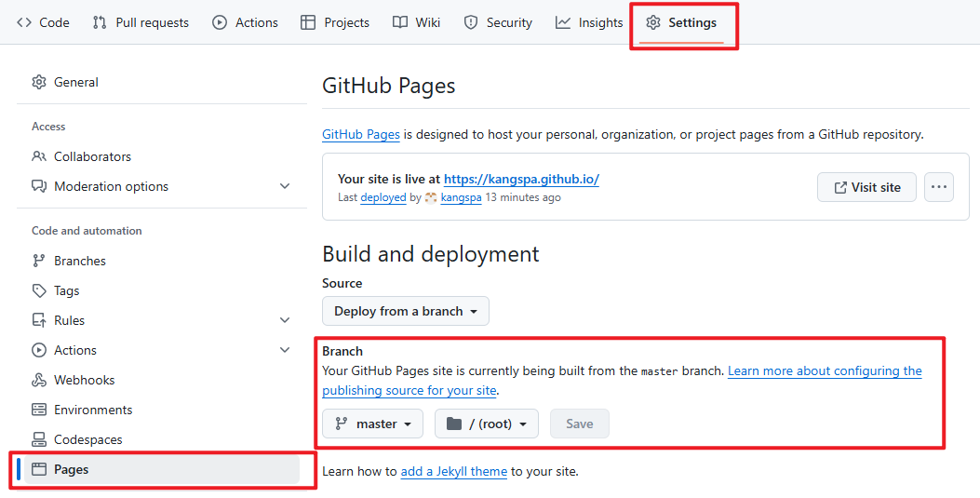
Task: Click the GitHub Pages heading text
Action: click(x=389, y=86)
